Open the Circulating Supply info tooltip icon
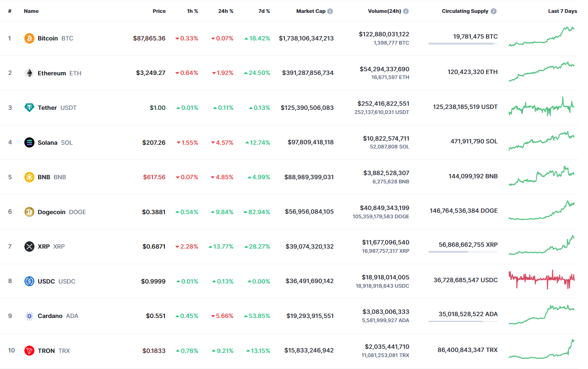588x369 pixels. (x=493, y=11)
